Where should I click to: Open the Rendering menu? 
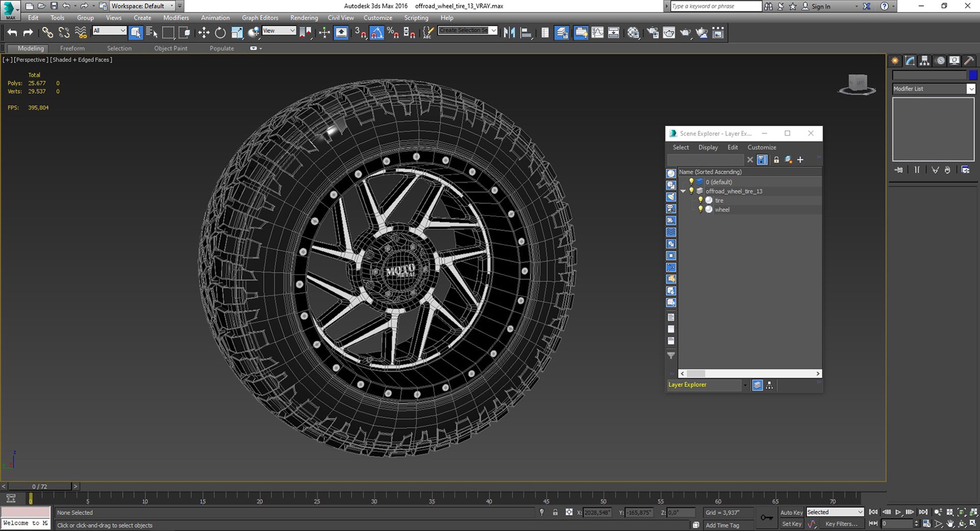coord(304,18)
